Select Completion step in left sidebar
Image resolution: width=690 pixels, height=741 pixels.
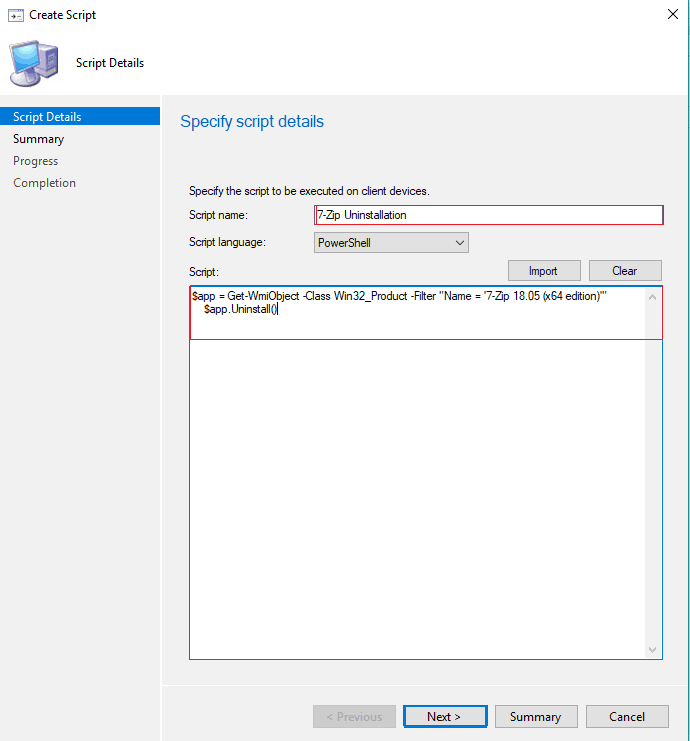[x=44, y=183]
